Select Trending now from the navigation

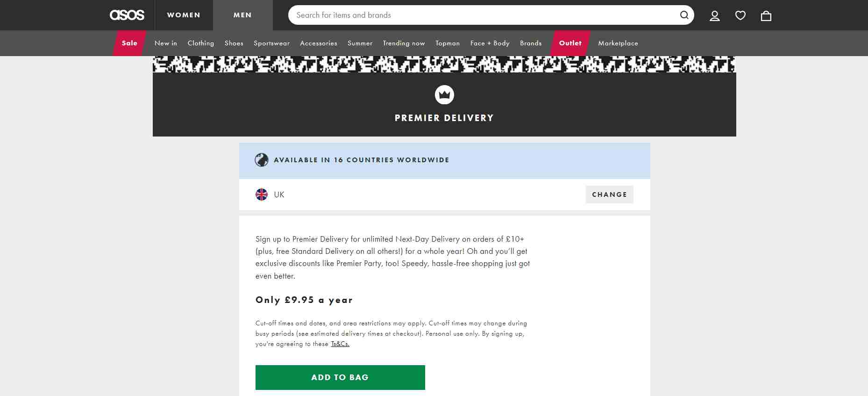pyautogui.click(x=404, y=43)
